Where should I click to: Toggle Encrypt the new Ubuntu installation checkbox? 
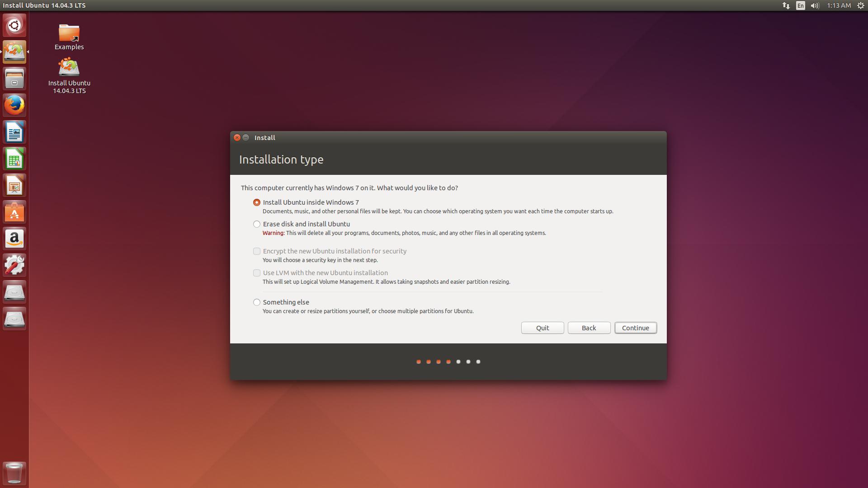pos(257,251)
